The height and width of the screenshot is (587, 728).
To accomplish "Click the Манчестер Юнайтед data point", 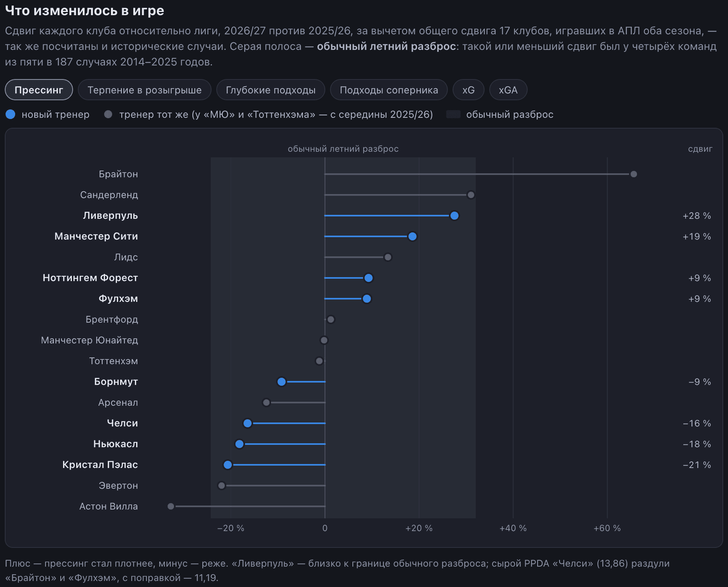I will (x=324, y=340).
